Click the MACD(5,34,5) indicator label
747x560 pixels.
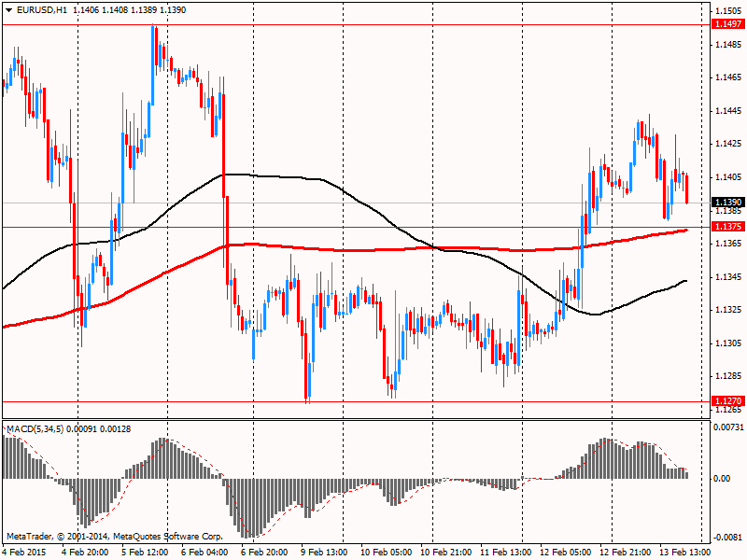click(x=68, y=429)
